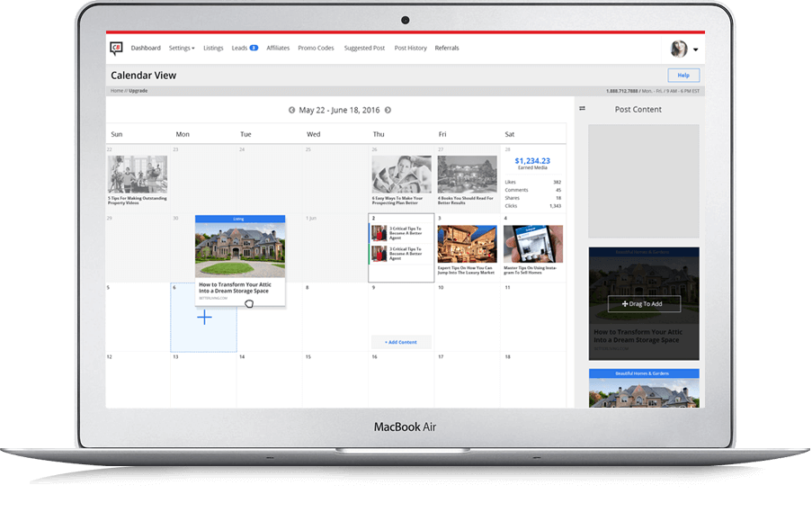Image resolution: width=812 pixels, height=512 pixels.
Task: Click the Home breadcrumb link
Action: (x=116, y=91)
